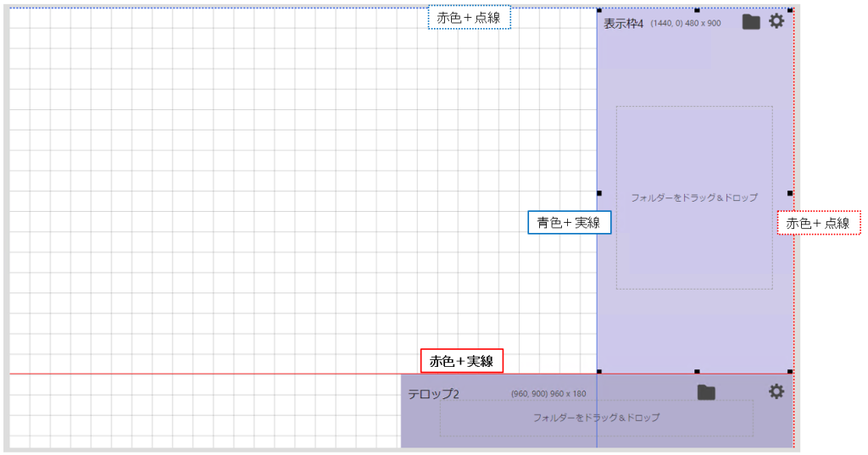Grab left-middle resize handle of 表示枠4
The width and height of the screenshot is (868, 455).
tap(599, 193)
